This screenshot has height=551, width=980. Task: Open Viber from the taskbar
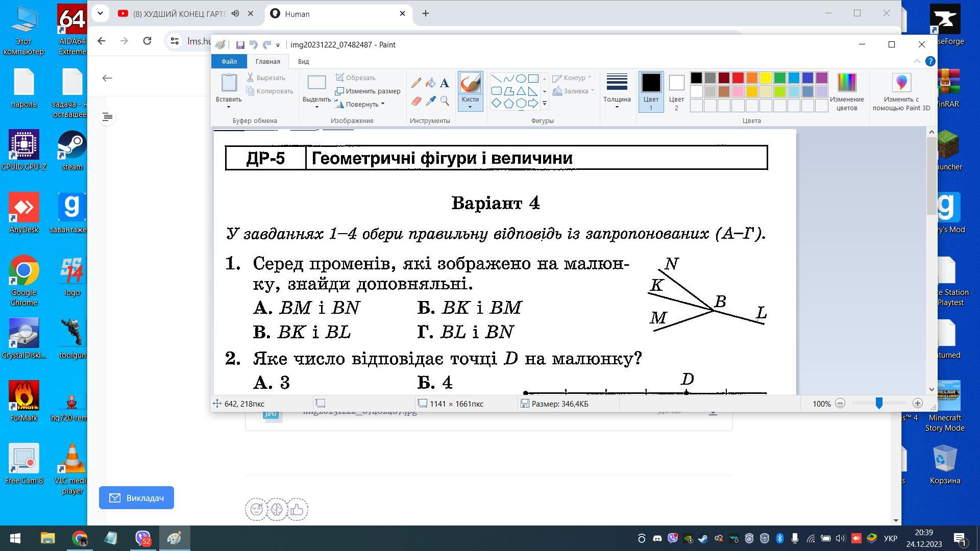142,538
